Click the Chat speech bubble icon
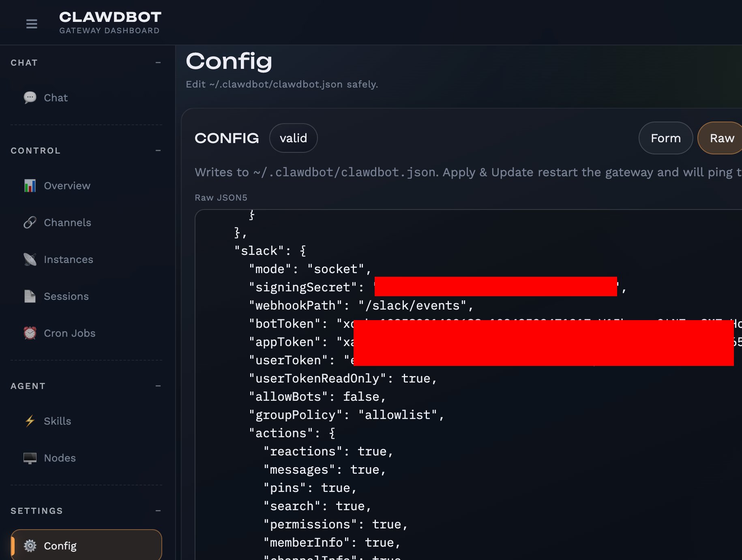Image resolution: width=742 pixels, height=560 pixels. (30, 98)
